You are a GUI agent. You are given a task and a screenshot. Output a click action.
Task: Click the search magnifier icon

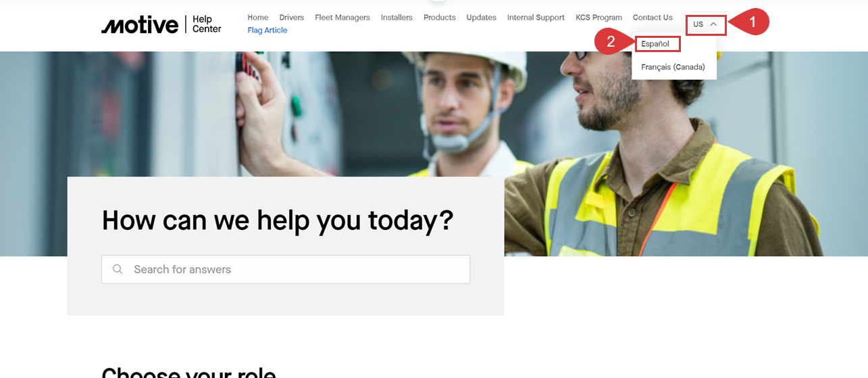[x=118, y=269]
